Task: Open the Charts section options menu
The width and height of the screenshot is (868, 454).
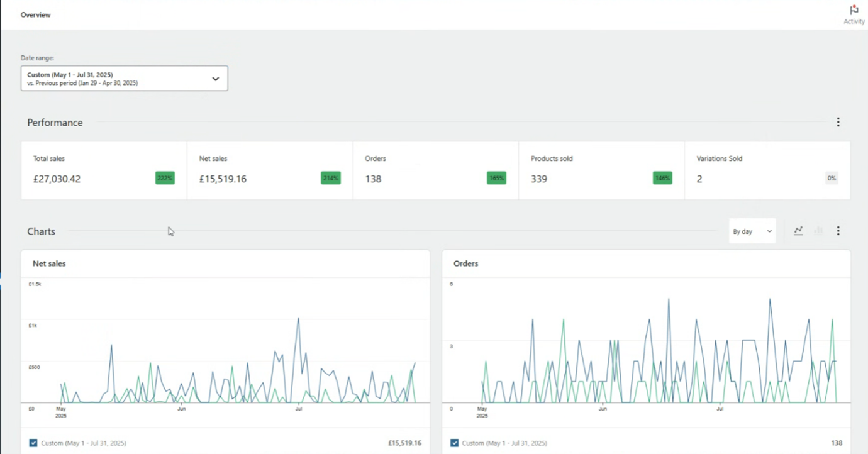Action: coord(838,231)
